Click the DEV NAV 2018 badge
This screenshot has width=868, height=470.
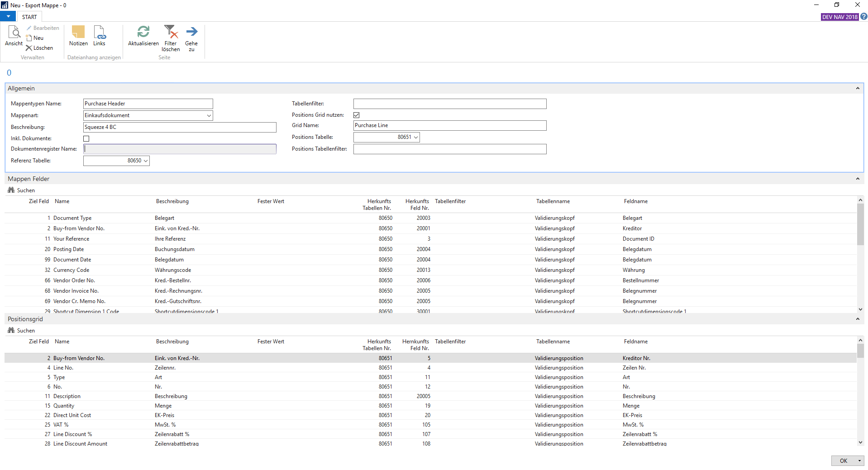pos(839,17)
